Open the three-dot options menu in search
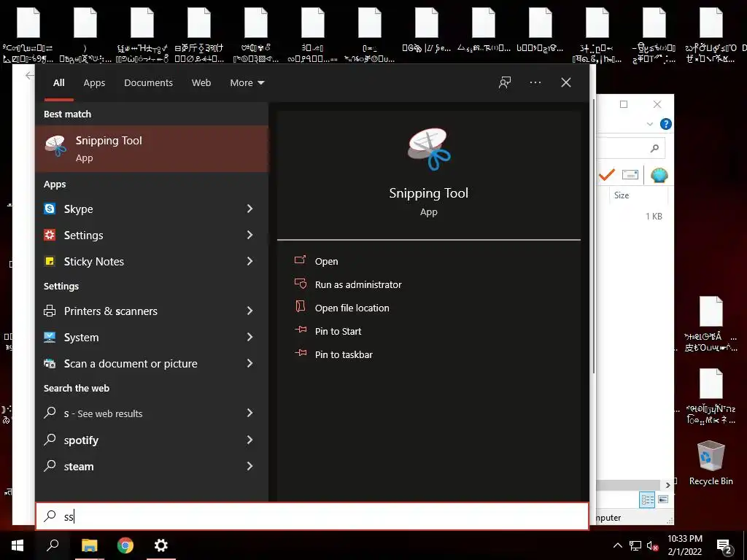747x560 pixels. pyautogui.click(x=535, y=82)
